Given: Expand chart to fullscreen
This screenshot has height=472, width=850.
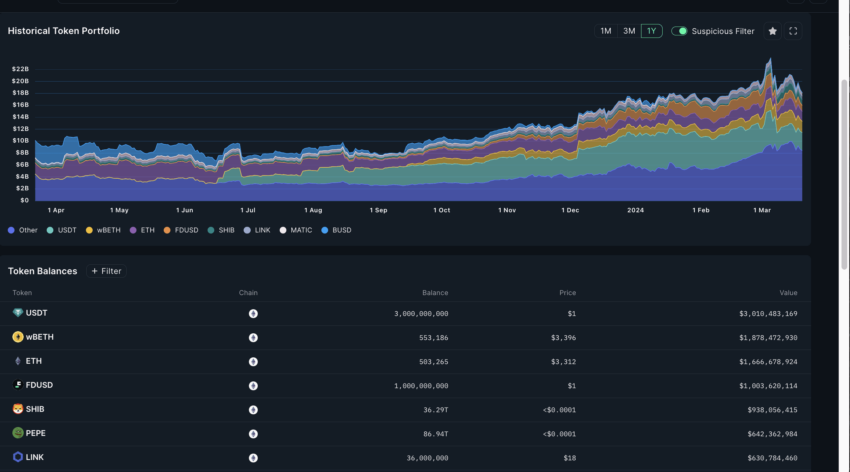Looking at the screenshot, I should [x=793, y=31].
